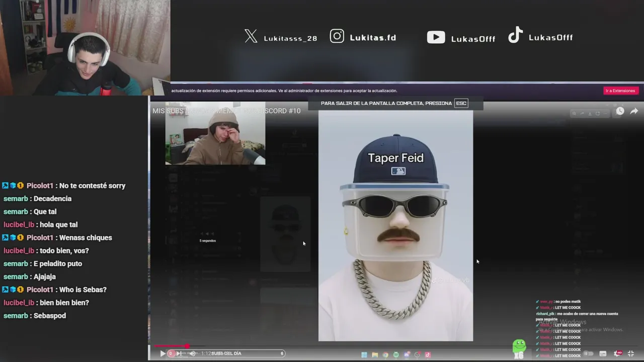Click the ESC key hint
Screen dimensions: 644x362
pyautogui.click(x=461, y=103)
